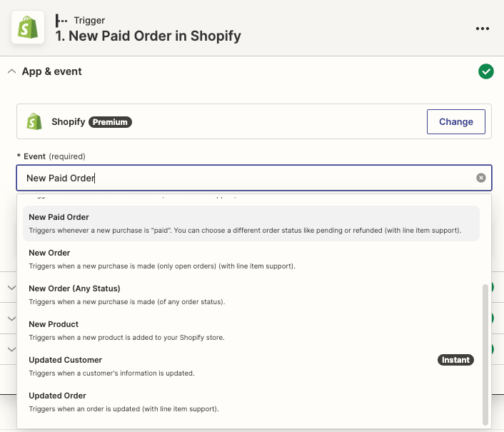
Task: Click the Change app button
Action: (455, 121)
